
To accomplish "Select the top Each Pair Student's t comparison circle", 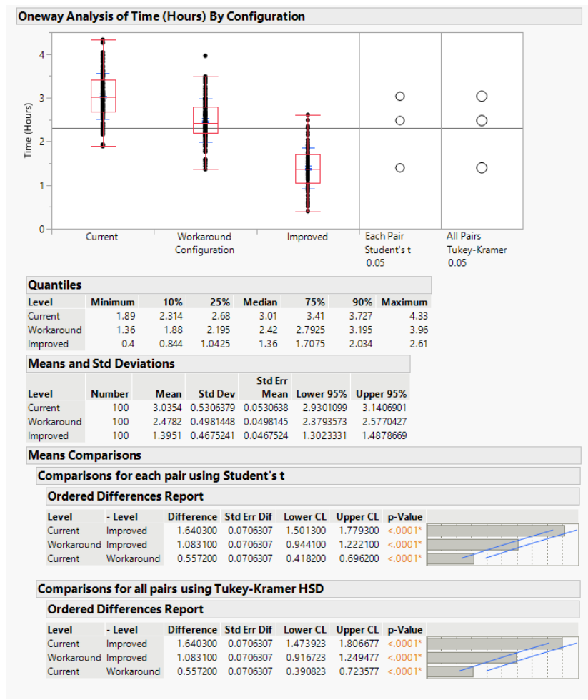I will click(399, 97).
